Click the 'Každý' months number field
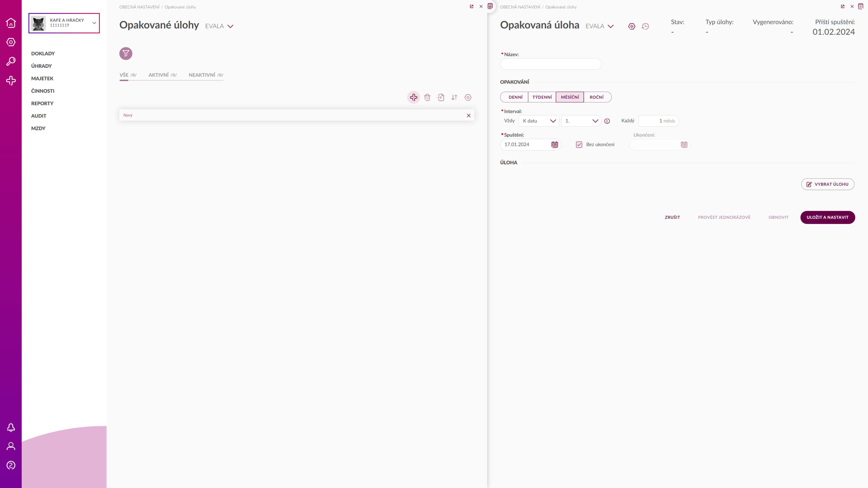 [x=659, y=121]
